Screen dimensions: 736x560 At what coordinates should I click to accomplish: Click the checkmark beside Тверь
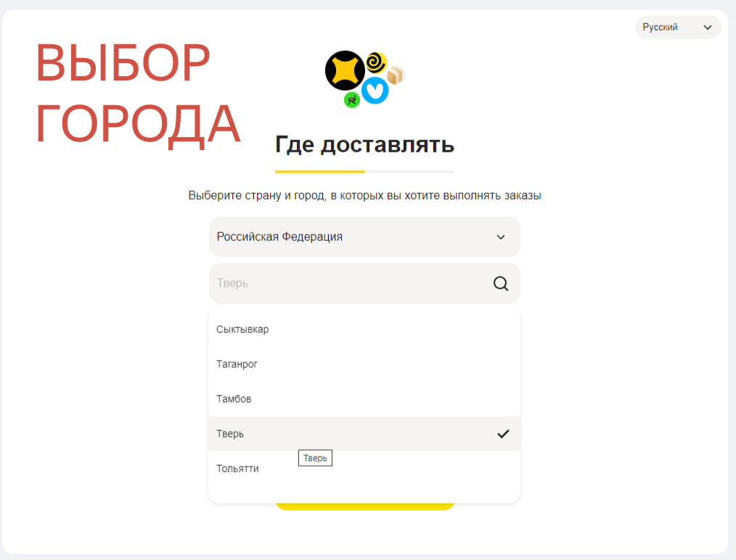pyautogui.click(x=503, y=434)
